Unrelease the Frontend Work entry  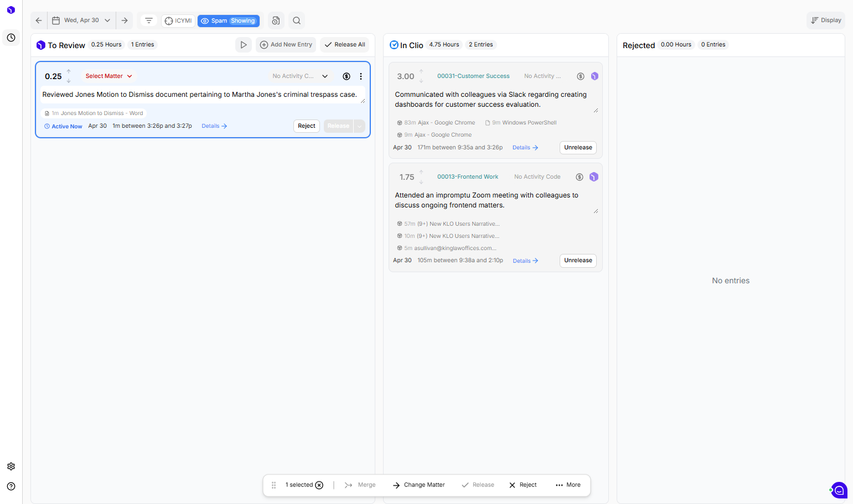click(x=578, y=261)
